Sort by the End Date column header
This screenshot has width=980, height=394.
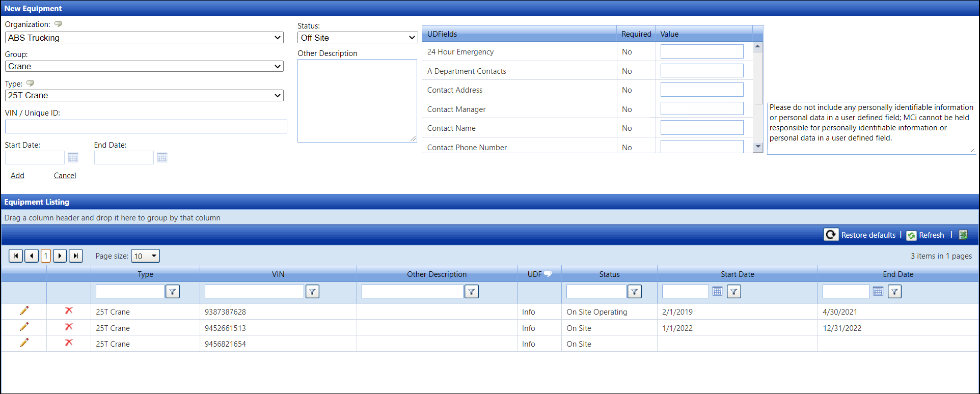[897, 274]
